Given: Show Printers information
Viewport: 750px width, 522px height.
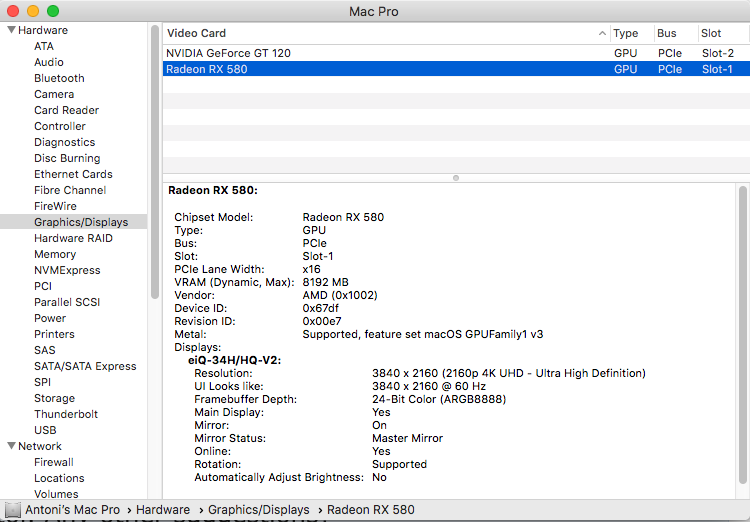Looking at the screenshot, I should (54, 334).
